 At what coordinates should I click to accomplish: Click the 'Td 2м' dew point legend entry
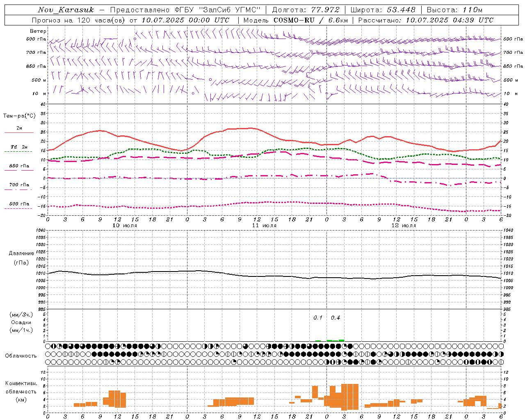coord(19,147)
